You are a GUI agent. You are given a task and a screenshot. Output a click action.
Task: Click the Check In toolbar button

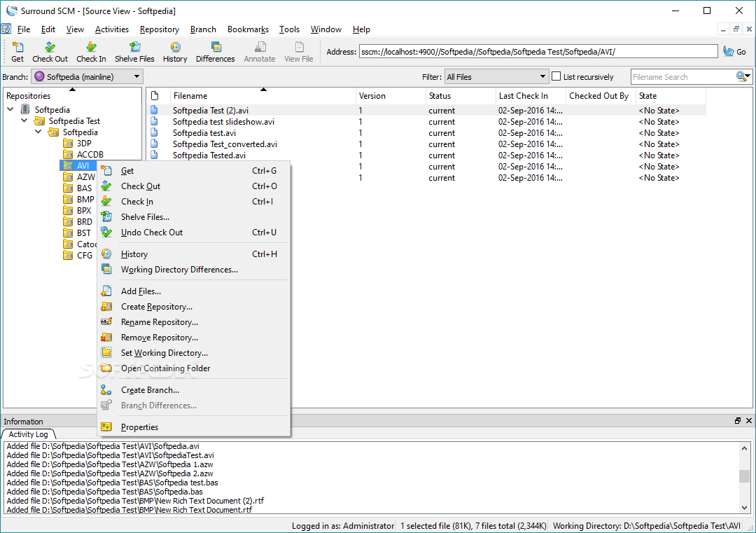91,52
